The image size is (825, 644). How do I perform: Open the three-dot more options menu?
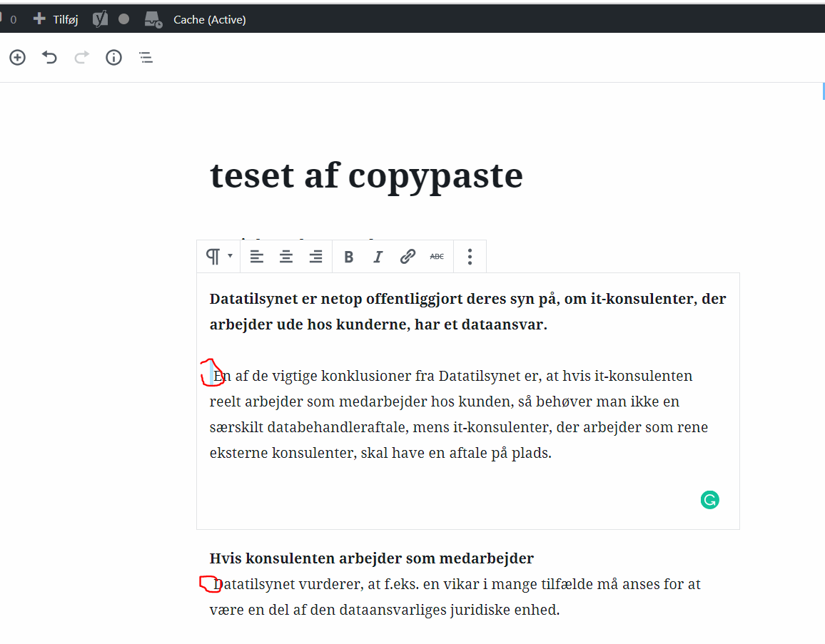pyautogui.click(x=470, y=256)
